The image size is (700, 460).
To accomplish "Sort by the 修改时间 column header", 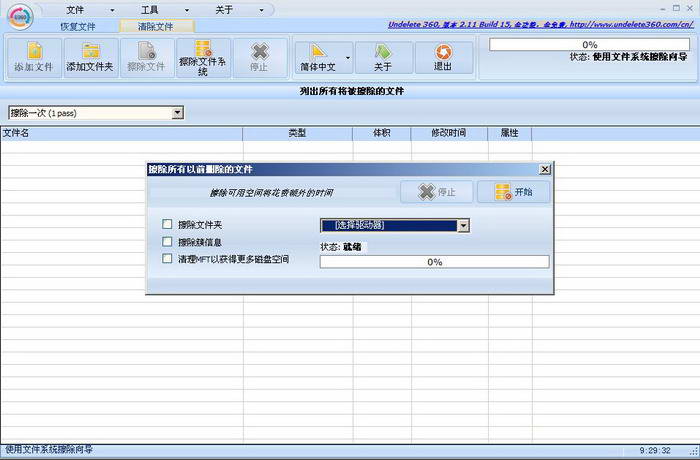I will [x=449, y=133].
